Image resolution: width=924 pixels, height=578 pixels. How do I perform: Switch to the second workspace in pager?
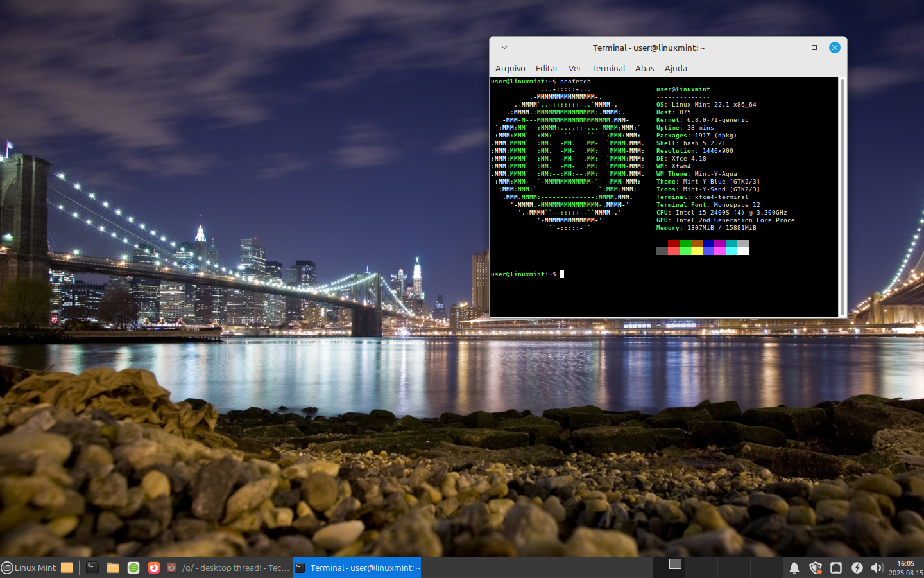point(701,568)
